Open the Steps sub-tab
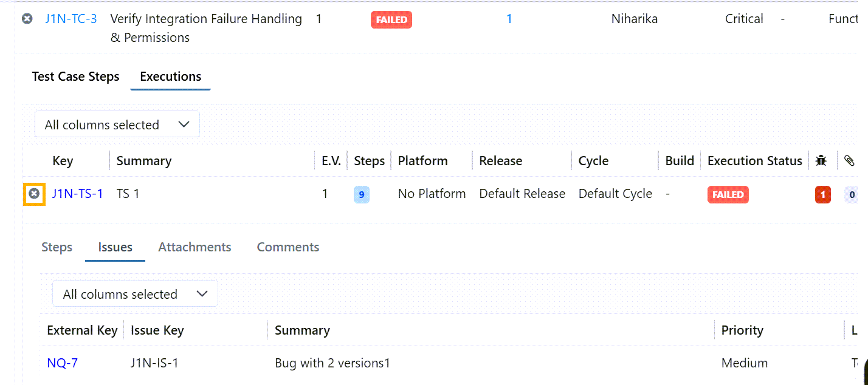This screenshot has height=385, width=868. click(x=57, y=247)
